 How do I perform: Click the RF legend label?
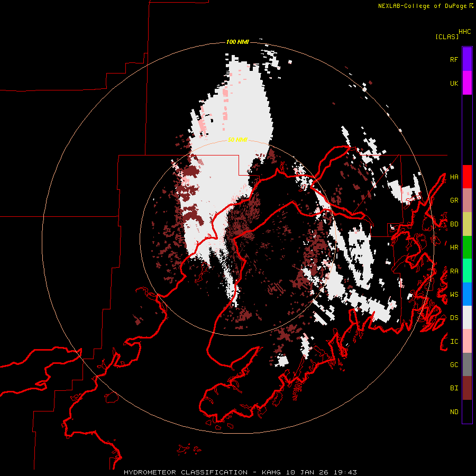(454, 59)
